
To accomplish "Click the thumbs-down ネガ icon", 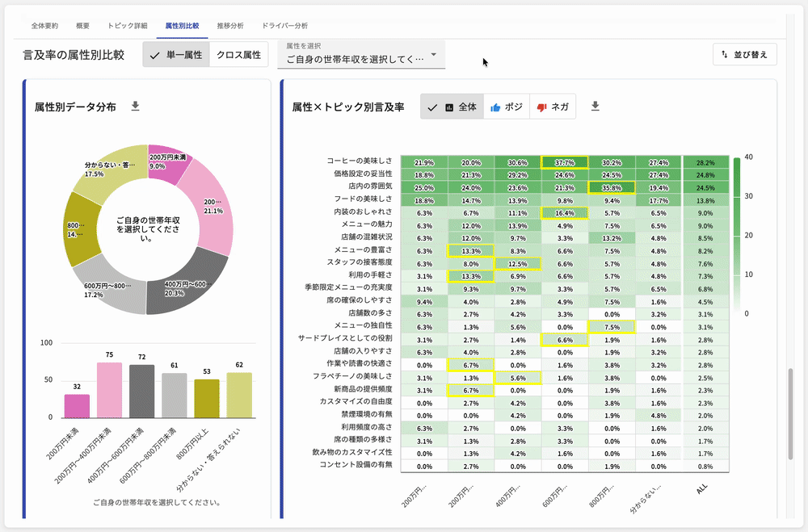I will click(542, 107).
